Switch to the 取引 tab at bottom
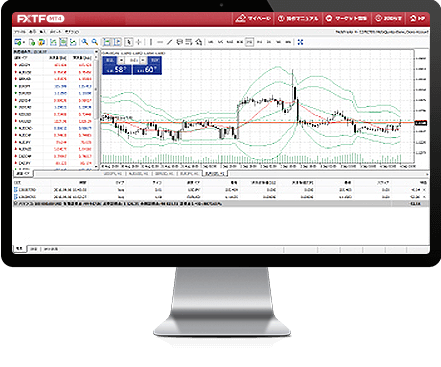The image size is (441, 367). [x=19, y=249]
